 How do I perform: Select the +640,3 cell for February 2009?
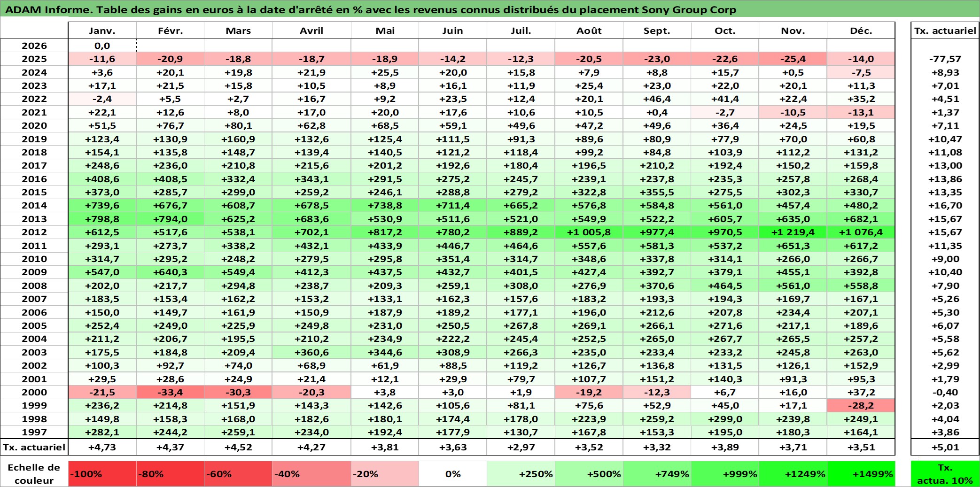click(170, 272)
